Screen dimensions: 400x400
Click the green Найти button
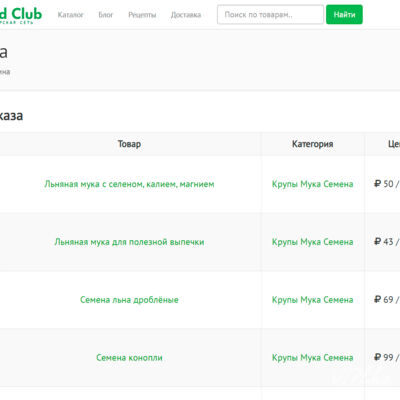click(x=344, y=14)
